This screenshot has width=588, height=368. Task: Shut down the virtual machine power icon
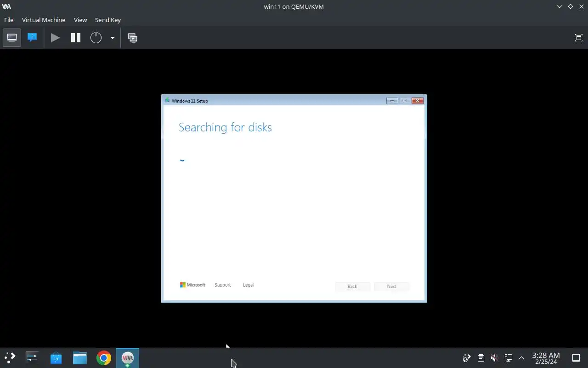coord(96,38)
